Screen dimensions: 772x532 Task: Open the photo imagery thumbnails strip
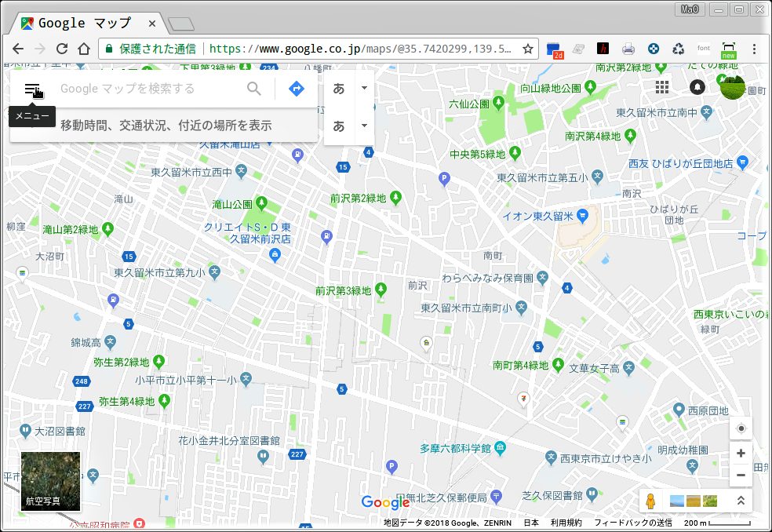coord(694,501)
